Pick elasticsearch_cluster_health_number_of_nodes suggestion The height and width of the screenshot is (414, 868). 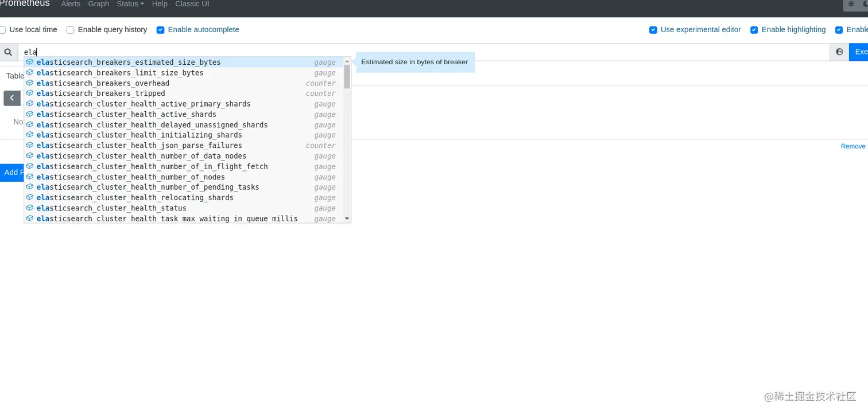tap(184, 177)
